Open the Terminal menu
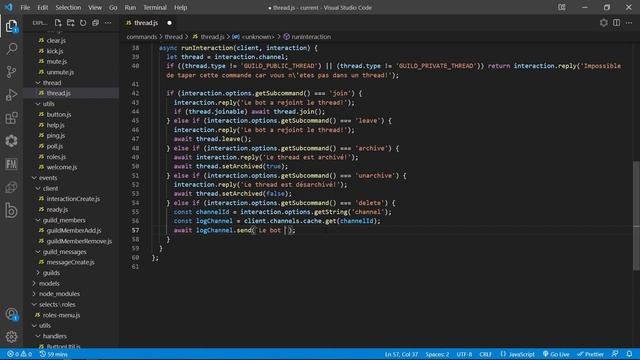Image resolution: width=640 pixels, height=360 pixels. click(x=155, y=7)
